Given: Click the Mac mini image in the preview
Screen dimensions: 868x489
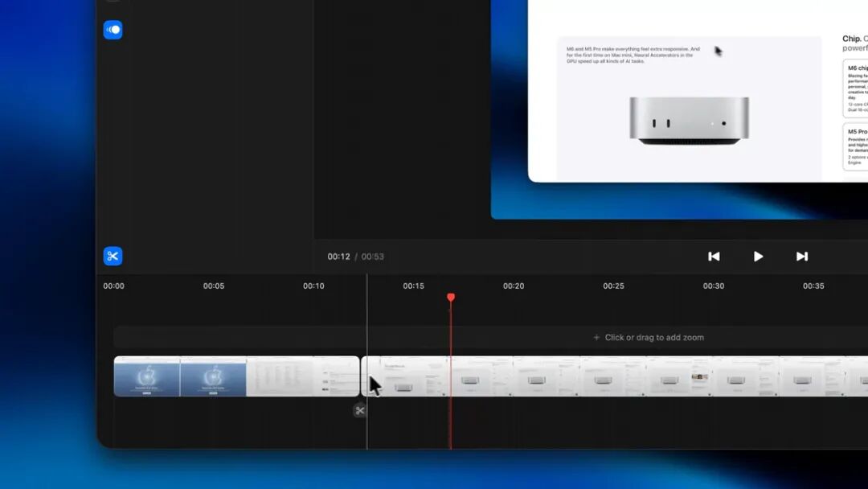Looking at the screenshot, I should [x=690, y=121].
